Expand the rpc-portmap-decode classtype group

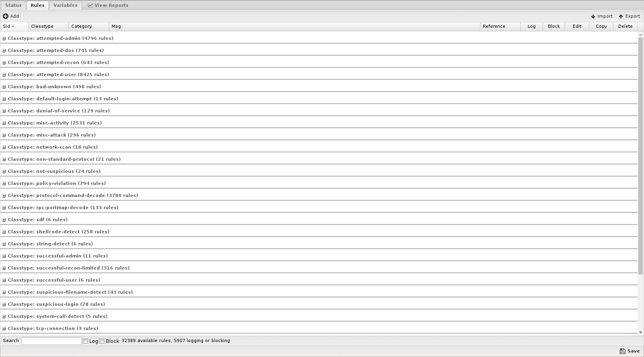tap(4, 208)
